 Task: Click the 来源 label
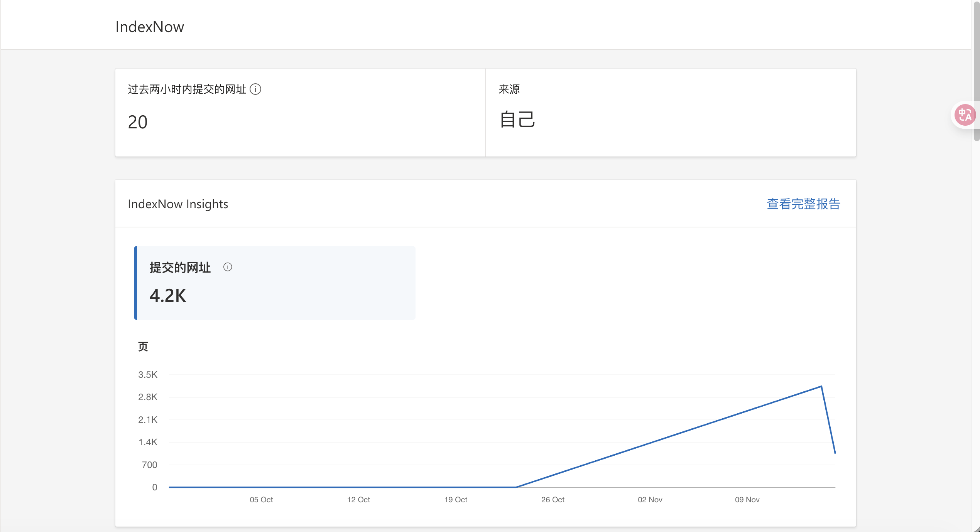pos(509,89)
